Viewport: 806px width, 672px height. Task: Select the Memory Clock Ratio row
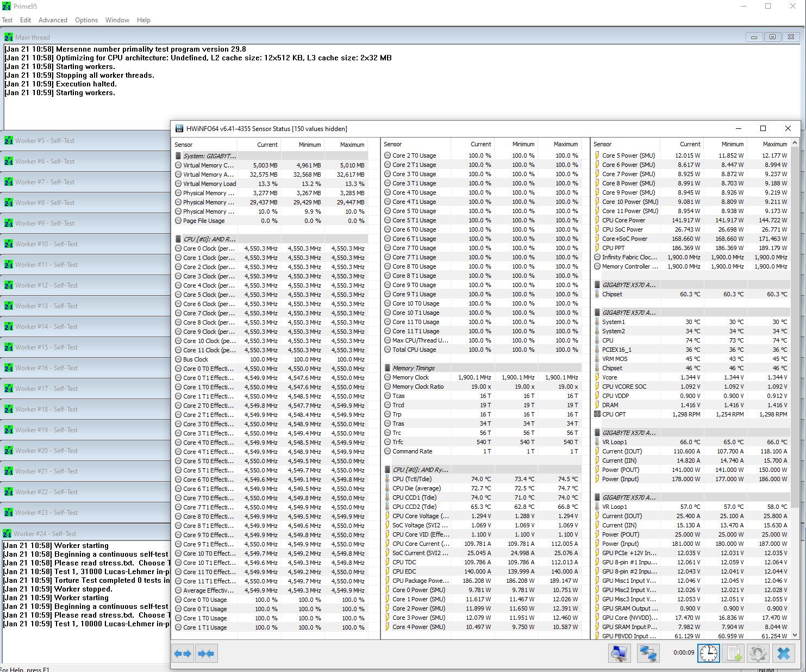482,387
